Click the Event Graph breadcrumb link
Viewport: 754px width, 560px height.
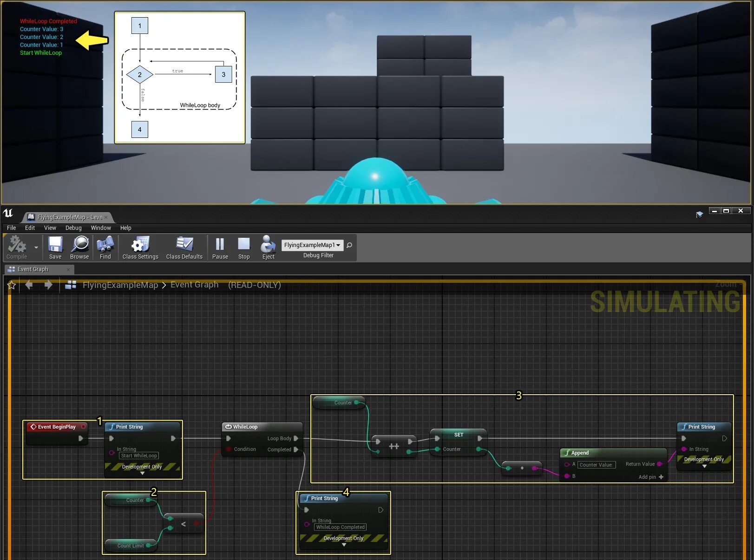[194, 285]
